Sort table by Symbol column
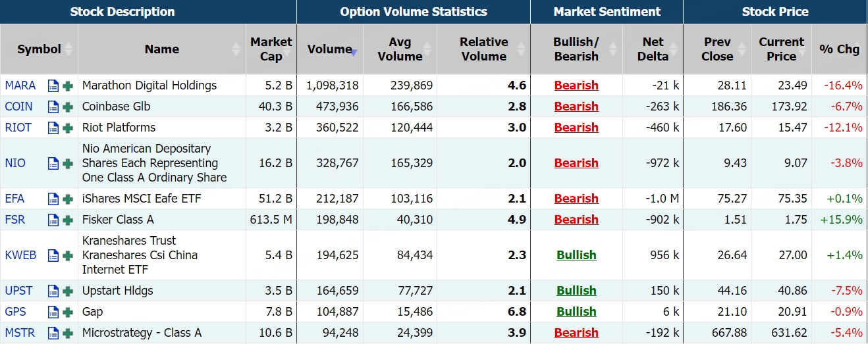The image size is (868, 344). click(x=39, y=49)
